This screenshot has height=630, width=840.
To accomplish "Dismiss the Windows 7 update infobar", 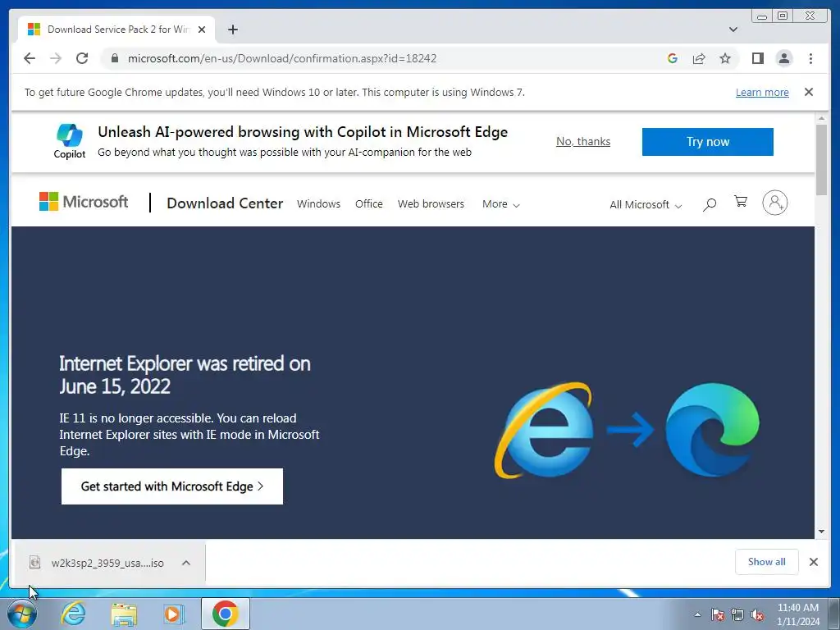I will tap(808, 92).
